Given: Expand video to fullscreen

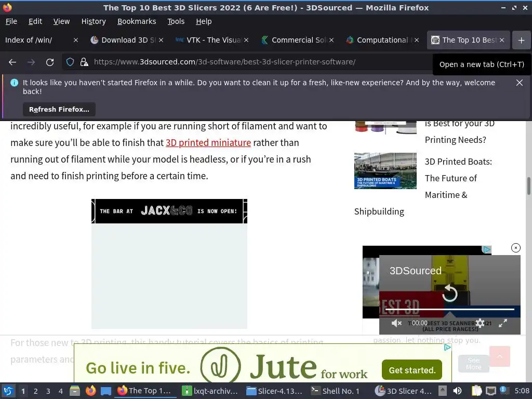Looking at the screenshot, I should pyautogui.click(x=503, y=323).
